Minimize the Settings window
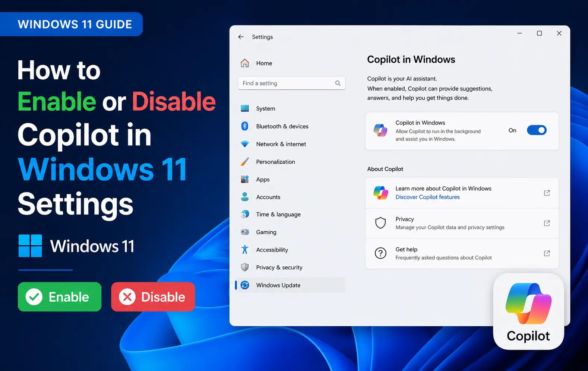This screenshot has width=588, height=371. (519, 33)
